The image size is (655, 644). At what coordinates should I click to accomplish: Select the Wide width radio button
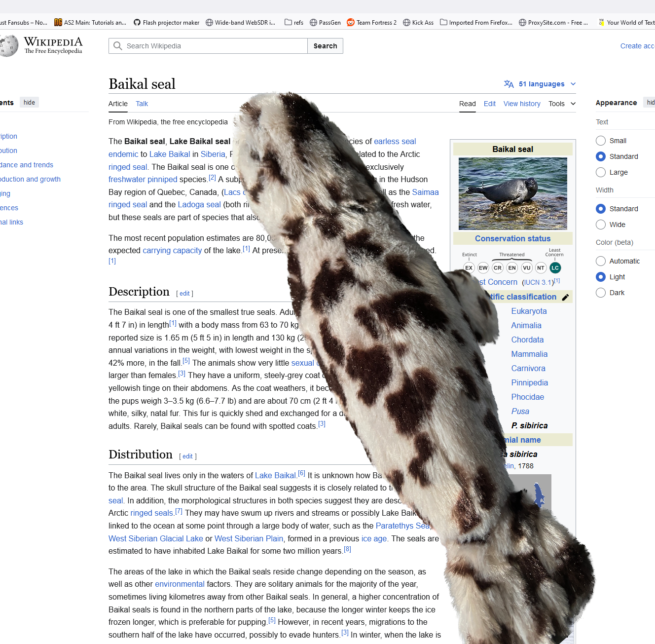(601, 225)
